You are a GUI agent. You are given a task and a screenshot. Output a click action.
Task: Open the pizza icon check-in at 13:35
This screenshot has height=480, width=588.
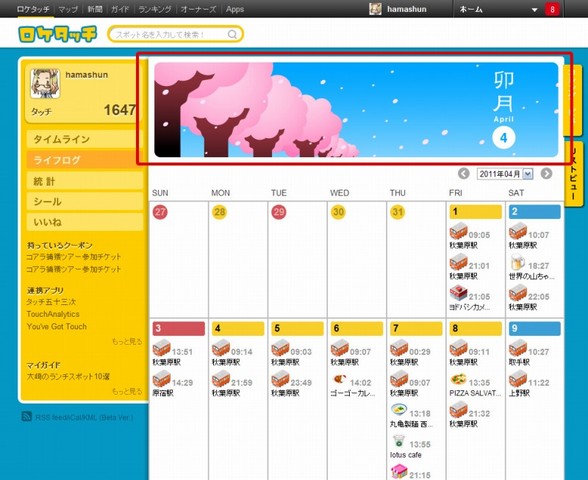pyautogui.click(x=458, y=379)
